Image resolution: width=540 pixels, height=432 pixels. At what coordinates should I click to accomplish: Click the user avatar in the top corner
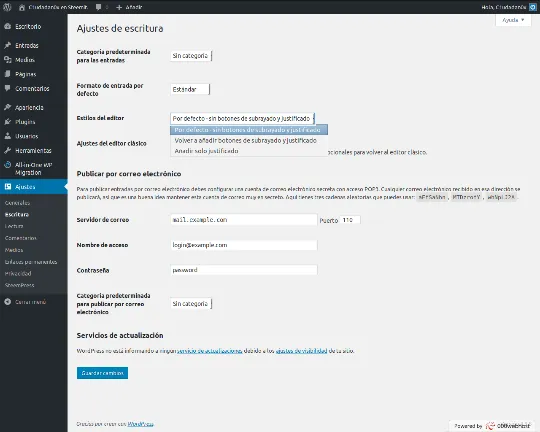click(532, 7)
